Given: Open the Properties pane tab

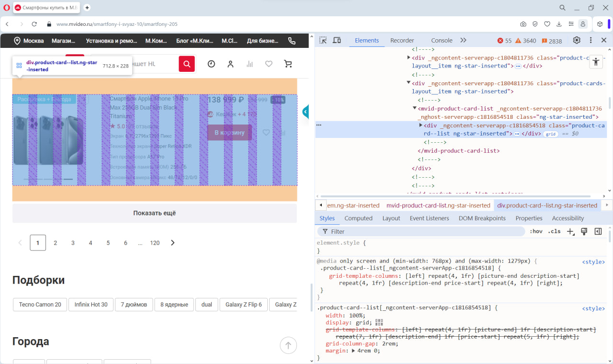Looking at the screenshot, I should (529, 218).
